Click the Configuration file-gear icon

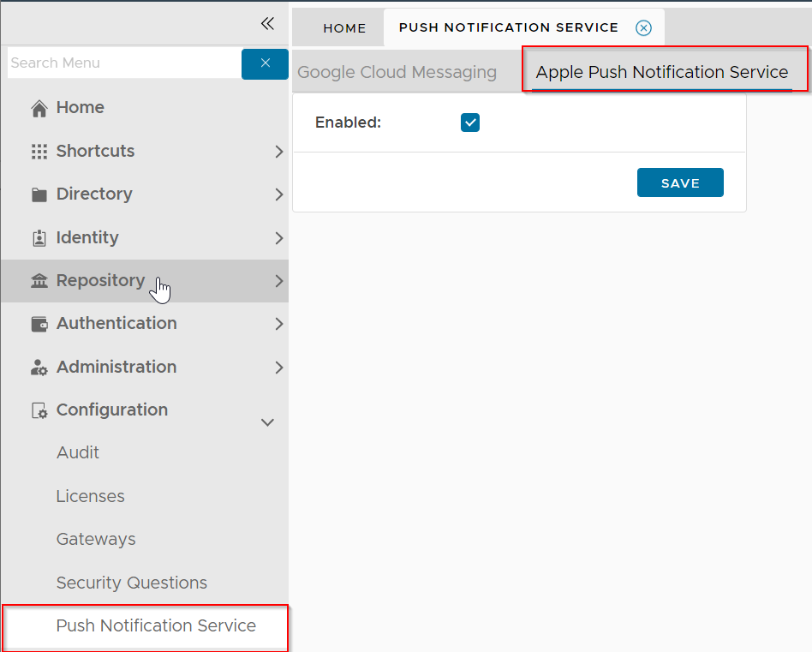pos(39,410)
